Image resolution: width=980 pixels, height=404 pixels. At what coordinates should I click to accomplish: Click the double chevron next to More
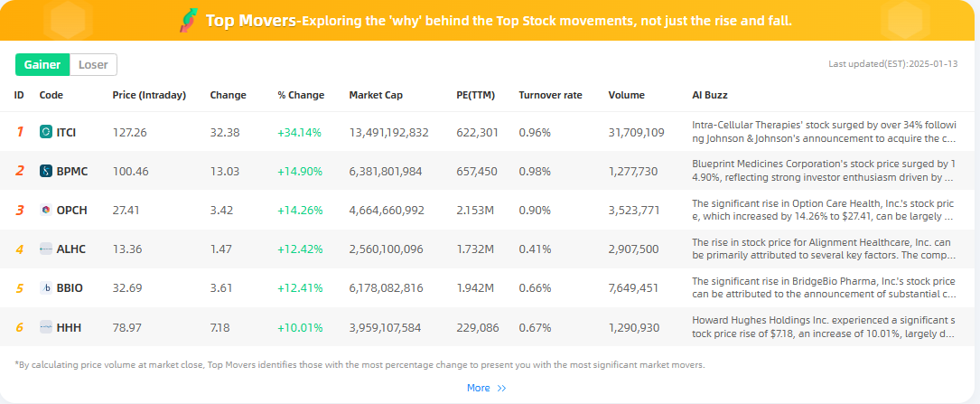(x=501, y=389)
